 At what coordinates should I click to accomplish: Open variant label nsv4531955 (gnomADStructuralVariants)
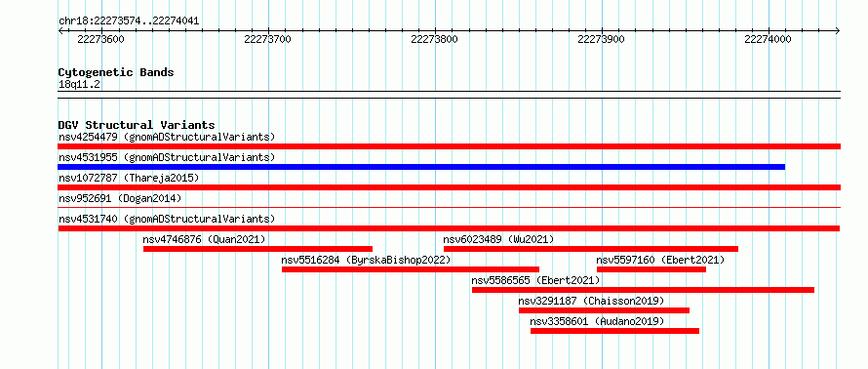167,157
